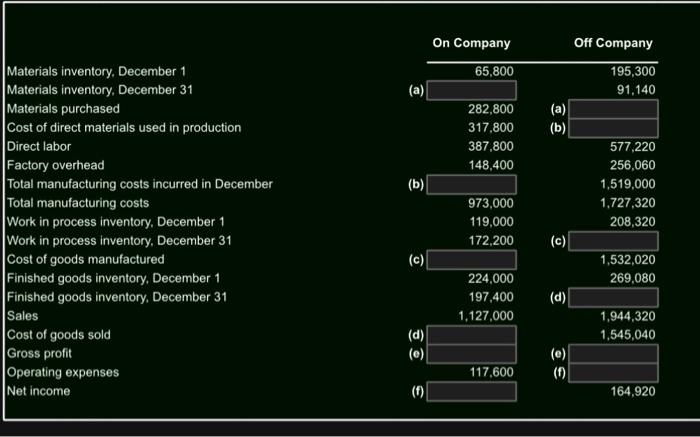This screenshot has width=700, height=437.
Task: Click the Gross profit row label
Action: (39, 354)
